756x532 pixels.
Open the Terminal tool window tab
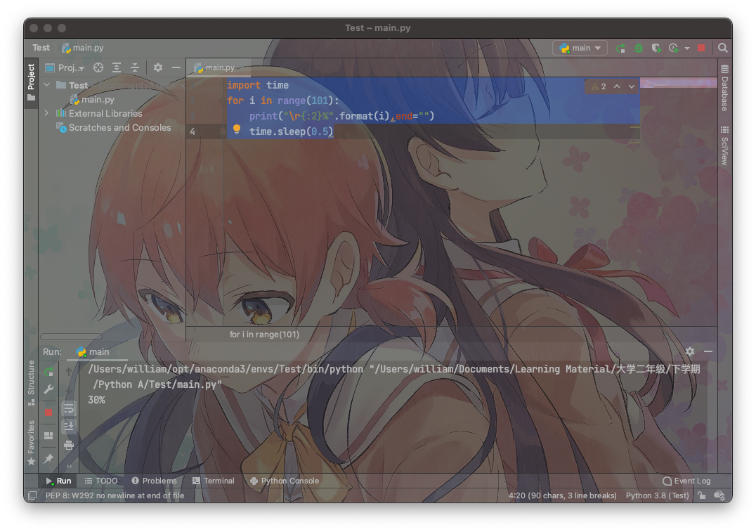[x=214, y=481]
